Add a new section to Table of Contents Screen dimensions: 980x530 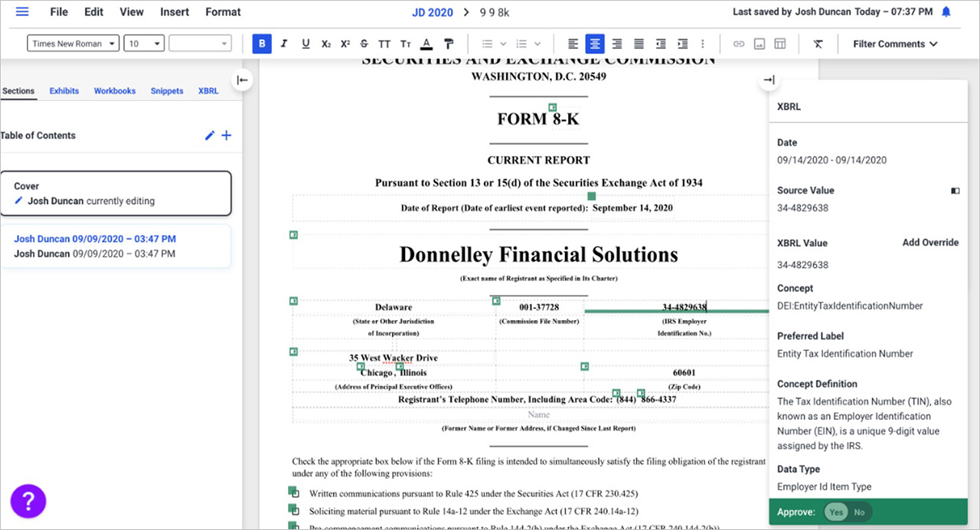(226, 136)
